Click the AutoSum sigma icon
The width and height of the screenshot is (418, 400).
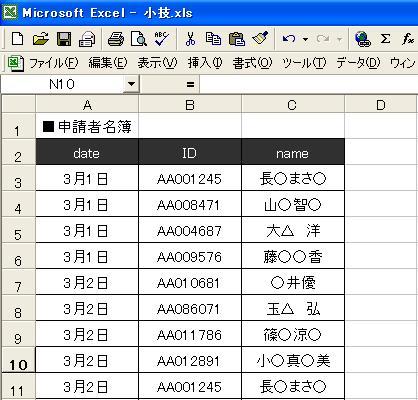coord(385,39)
